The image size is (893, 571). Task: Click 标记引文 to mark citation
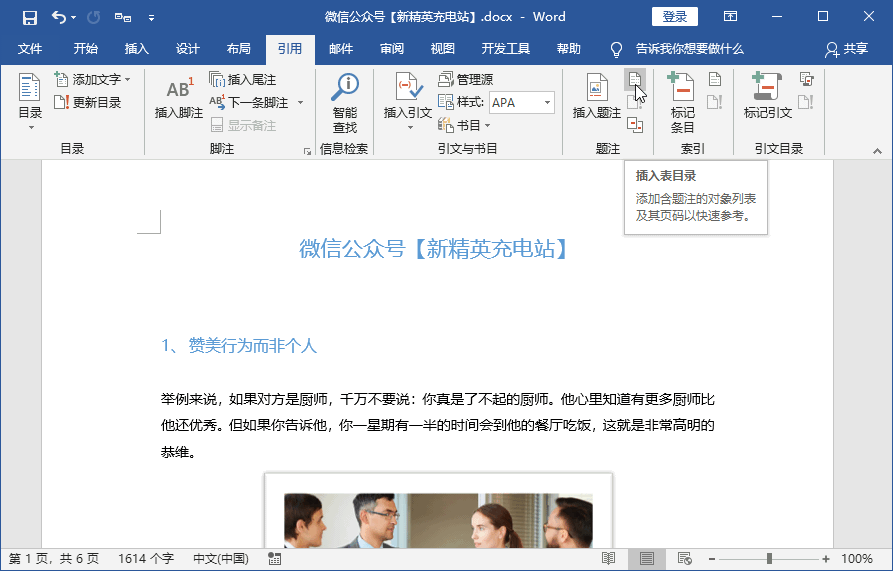pyautogui.click(x=768, y=97)
